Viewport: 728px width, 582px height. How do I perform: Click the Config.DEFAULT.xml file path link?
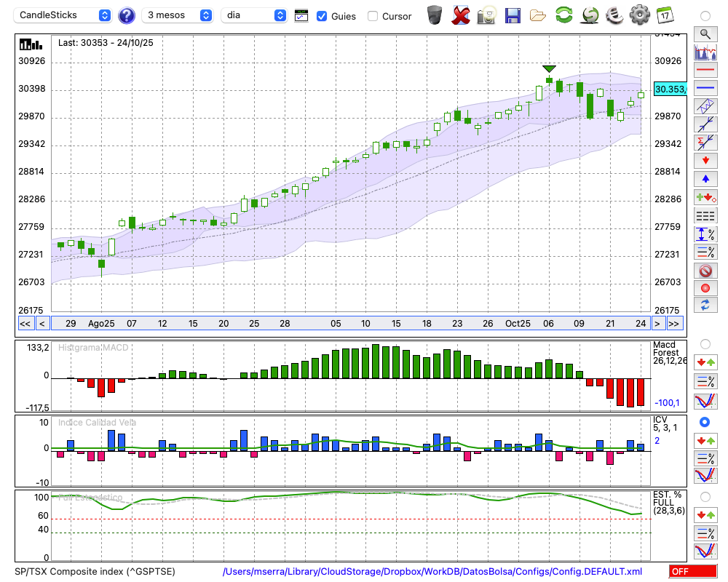[x=432, y=571]
